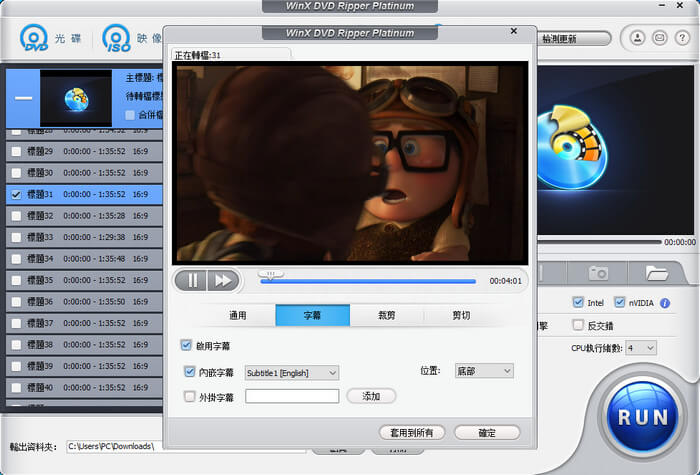The height and width of the screenshot is (475, 700).
Task: Open the mail contact icon
Action: (660, 38)
